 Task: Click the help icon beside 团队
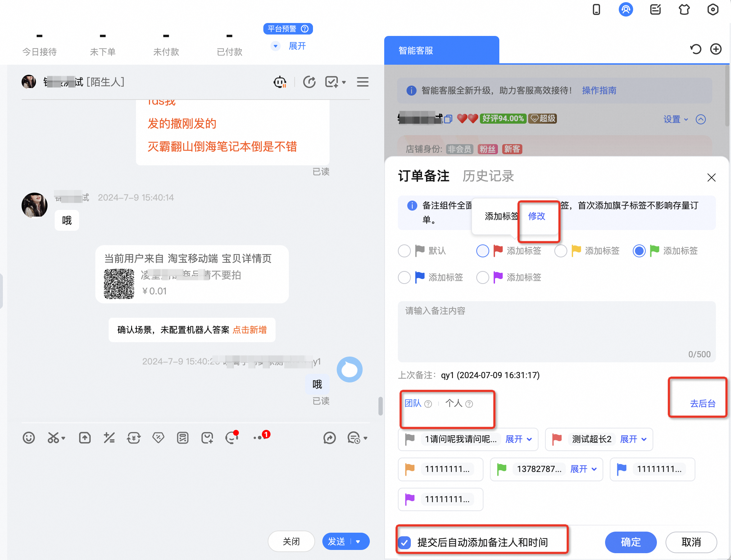click(428, 404)
